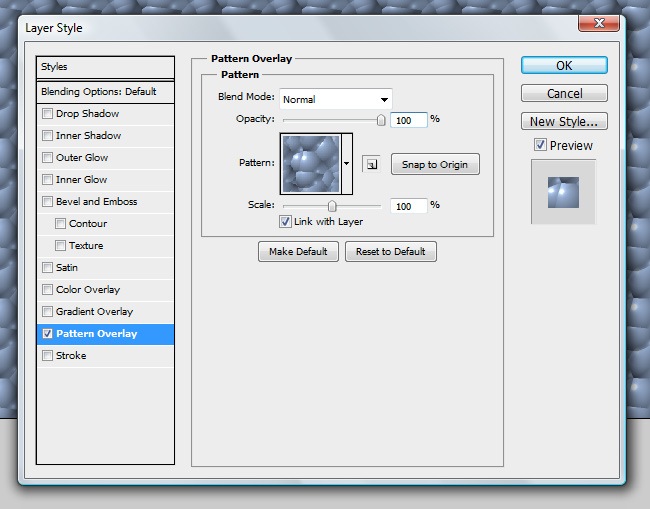Click the Snap to Origin button

434,165
